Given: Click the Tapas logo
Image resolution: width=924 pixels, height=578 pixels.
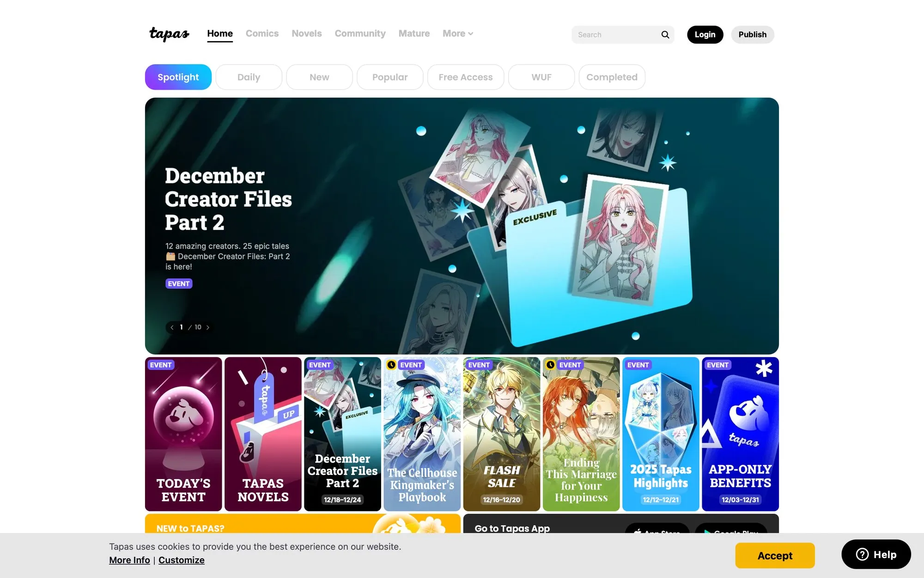Looking at the screenshot, I should [x=169, y=34].
